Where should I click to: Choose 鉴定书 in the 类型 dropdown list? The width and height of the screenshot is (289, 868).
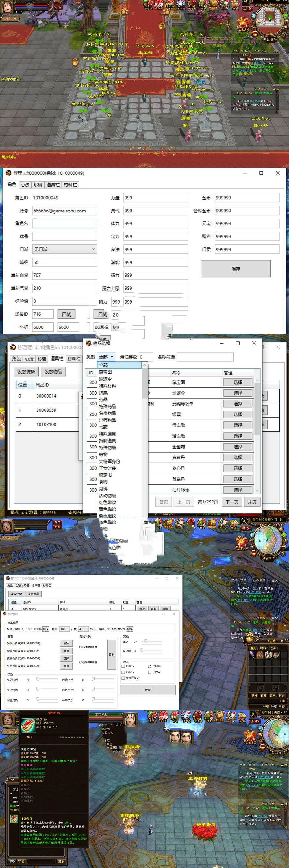[105, 475]
